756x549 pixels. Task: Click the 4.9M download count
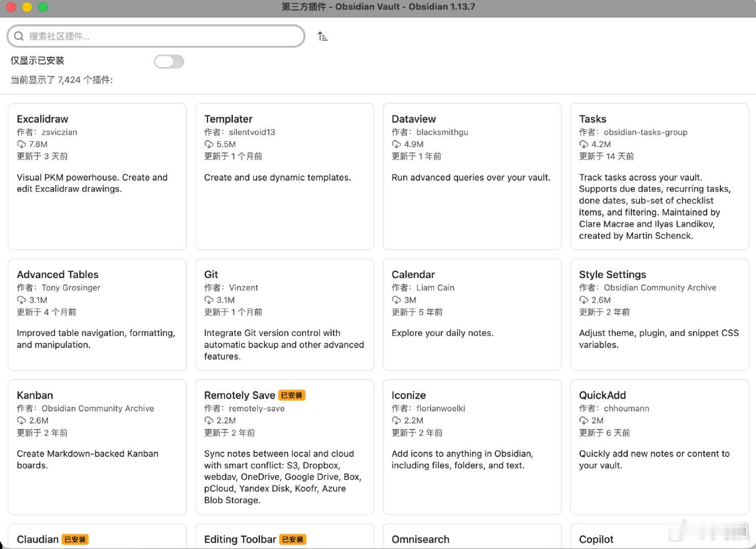click(414, 144)
